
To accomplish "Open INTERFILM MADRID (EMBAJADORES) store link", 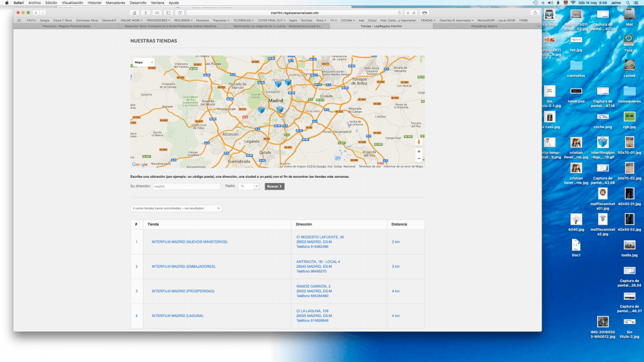I will point(184,267).
